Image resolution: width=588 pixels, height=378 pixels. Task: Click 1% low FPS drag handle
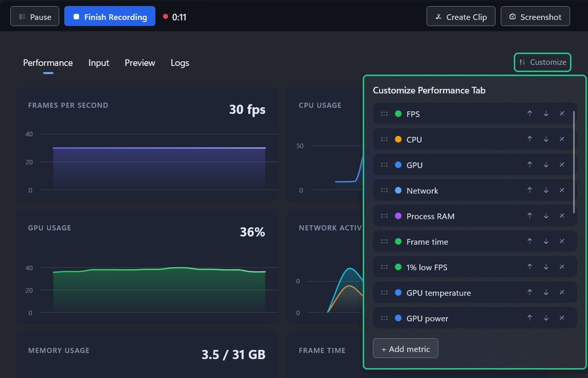click(x=385, y=267)
